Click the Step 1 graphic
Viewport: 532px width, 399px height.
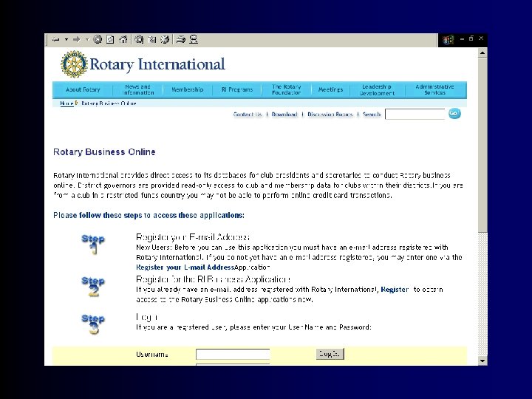[x=93, y=244]
